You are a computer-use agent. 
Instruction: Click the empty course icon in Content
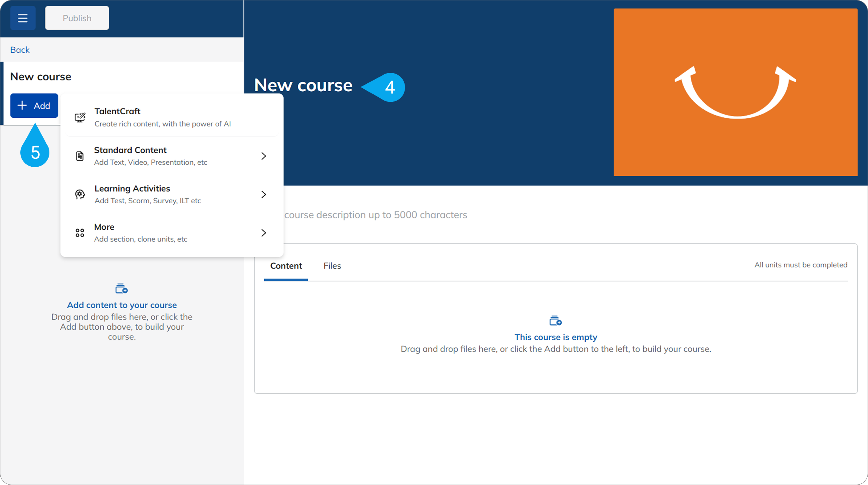555,321
